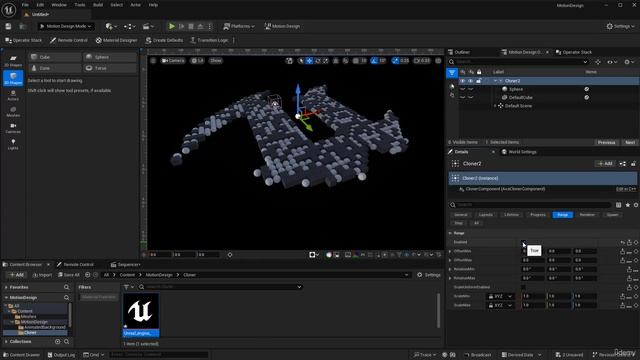This screenshot has height=360, width=640.
Task: Expand the RotationMax property row
Action: pos(450,278)
